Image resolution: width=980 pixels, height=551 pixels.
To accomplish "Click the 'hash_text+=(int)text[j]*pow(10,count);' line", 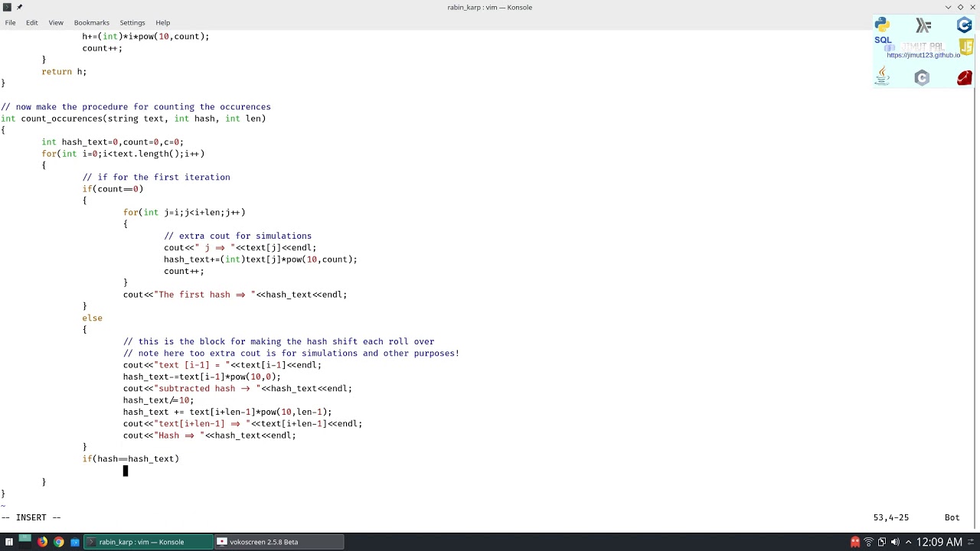I will [x=260, y=259].
